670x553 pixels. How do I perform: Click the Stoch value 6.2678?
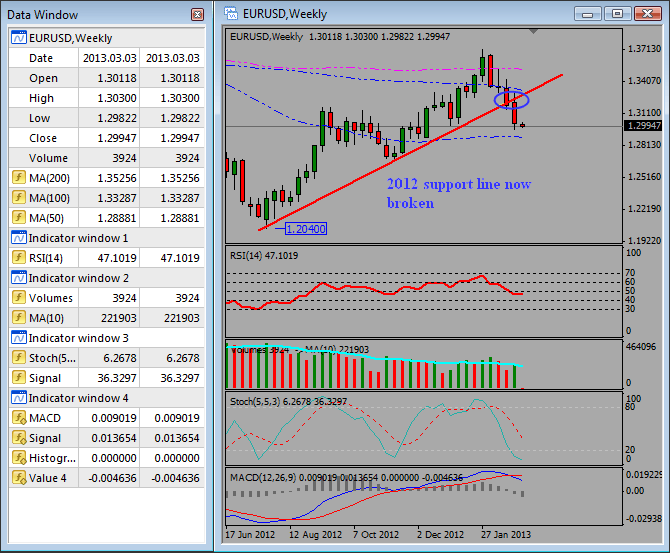click(109, 358)
